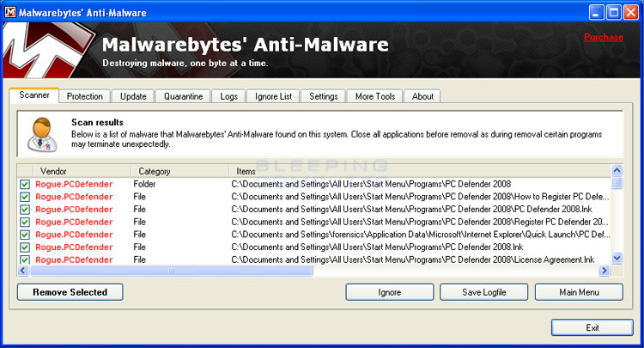The width and height of the screenshot is (644, 348).
Task: Toggle the Quick Launch PC Defender row checkbox
Action: click(x=25, y=235)
